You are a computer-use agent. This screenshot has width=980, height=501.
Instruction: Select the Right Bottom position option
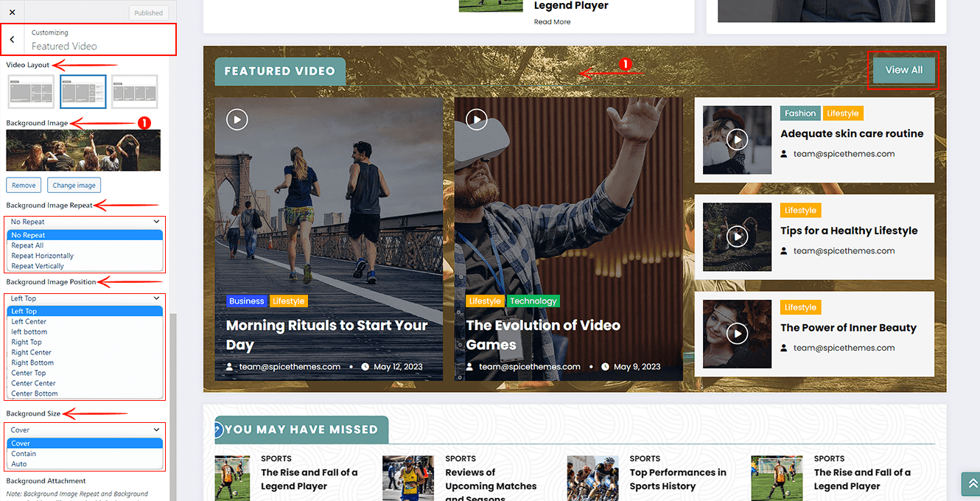85,362
